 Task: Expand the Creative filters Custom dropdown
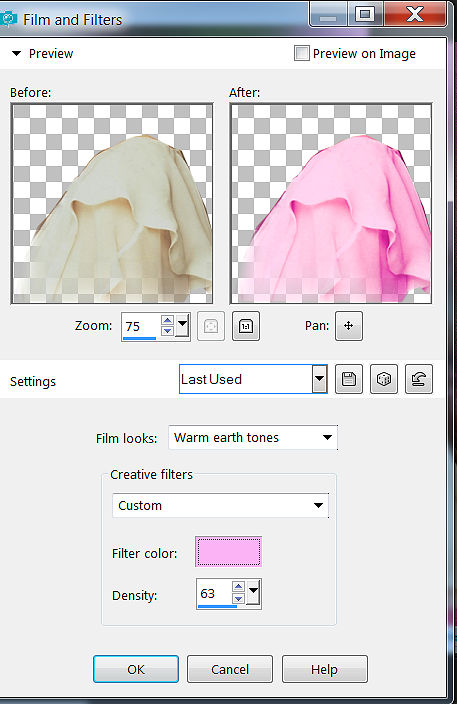(220, 506)
